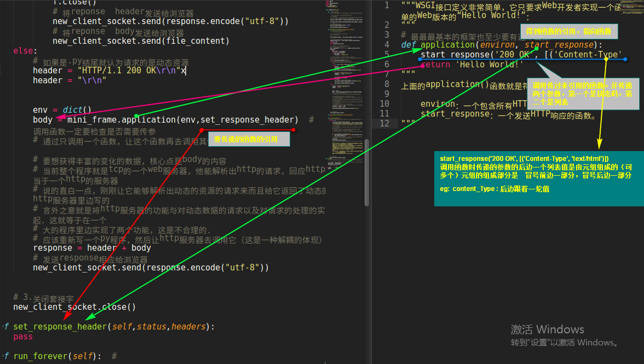Click line number 4 in right pane gutter
Image resolution: width=644 pixels, height=364 pixels.
[387, 45]
